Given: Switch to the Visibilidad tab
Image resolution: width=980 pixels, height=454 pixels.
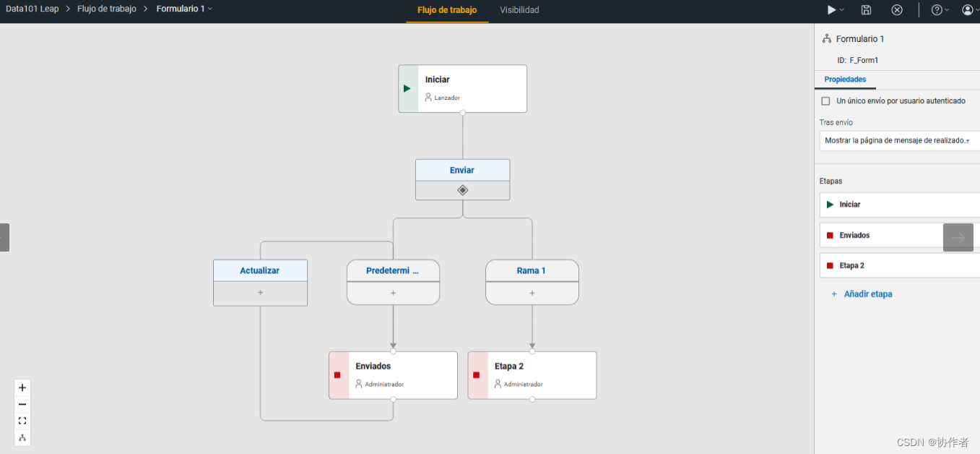Looking at the screenshot, I should (519, 10).
